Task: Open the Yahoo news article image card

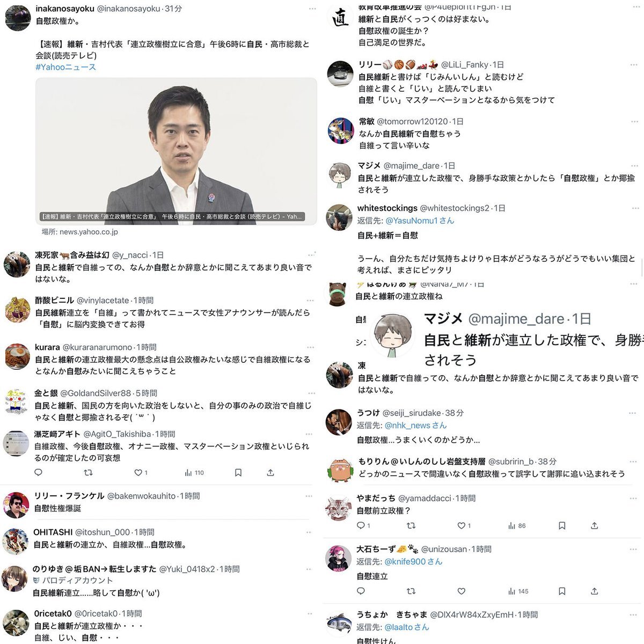Action: click(x=176, y=151)
